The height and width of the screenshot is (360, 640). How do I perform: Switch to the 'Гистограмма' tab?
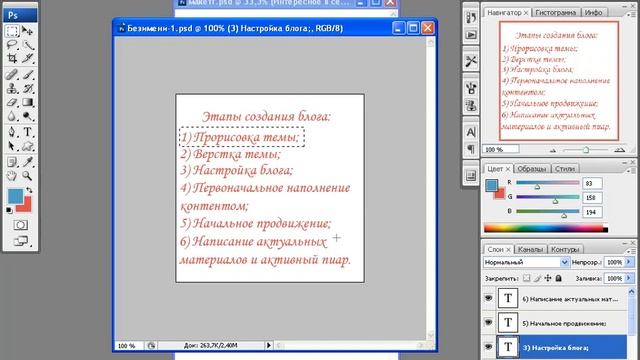pyautogui.click(x=556, y=13)
